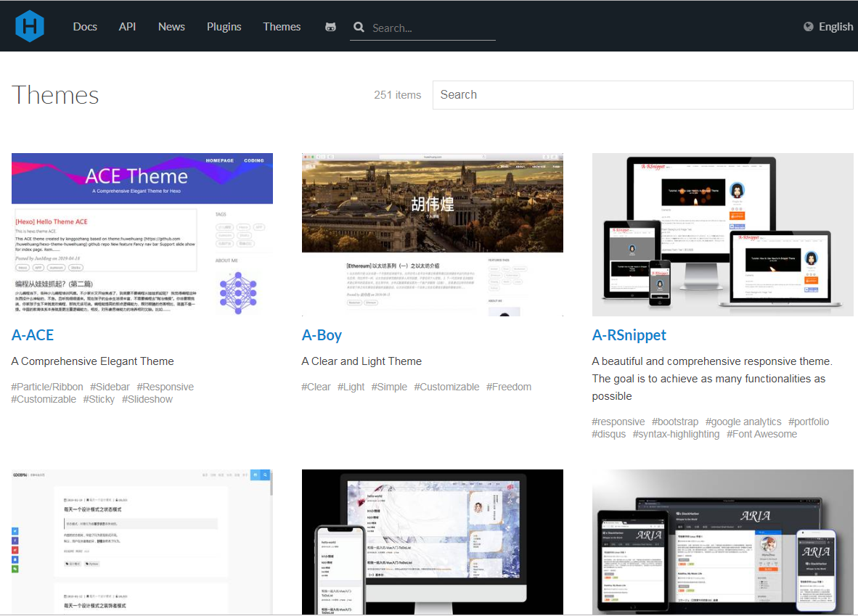Click the black-background iMac theme thumbnail
Viewport: 858px width, 616px height.
(x=432, y=541)
